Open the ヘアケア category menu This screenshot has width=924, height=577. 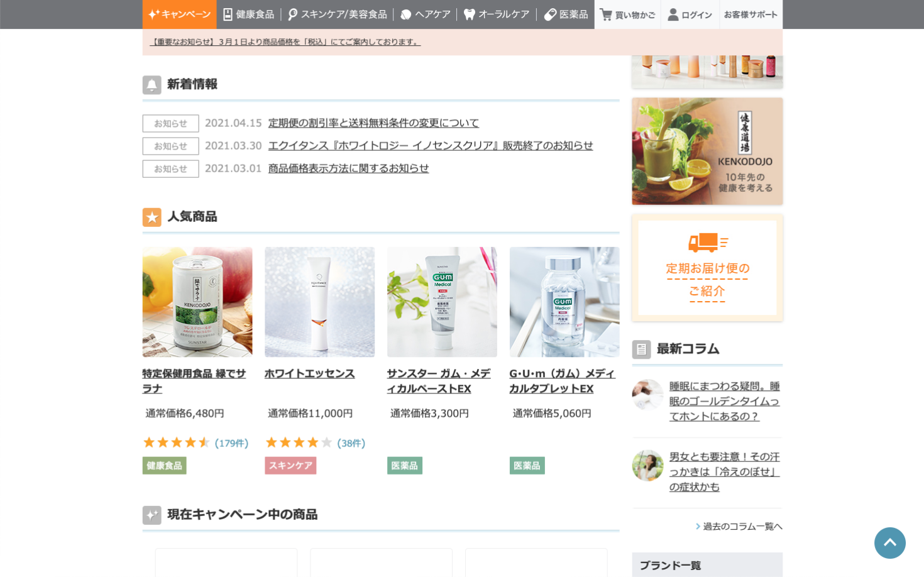tap(426, 14)
